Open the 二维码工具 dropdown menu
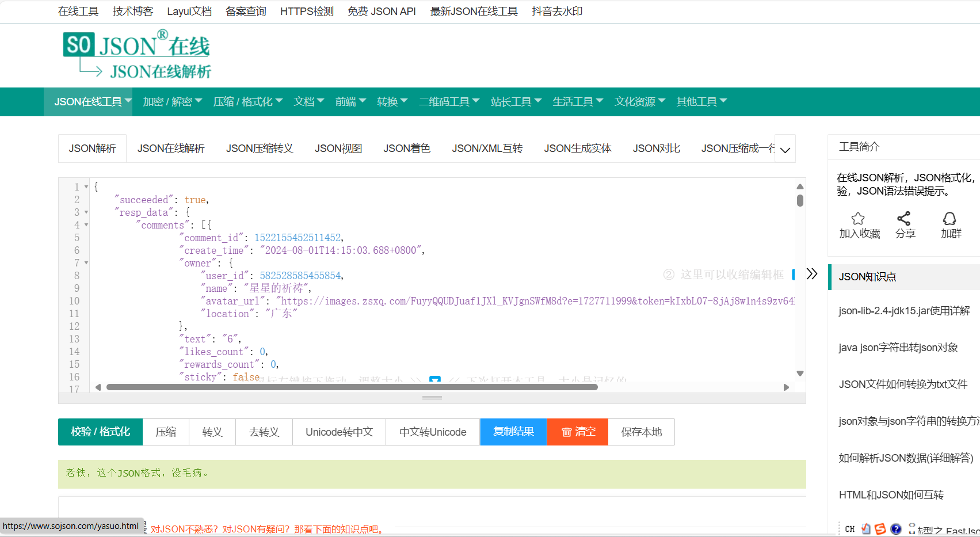This screenshot has height=537, width=980. (449, 102)
